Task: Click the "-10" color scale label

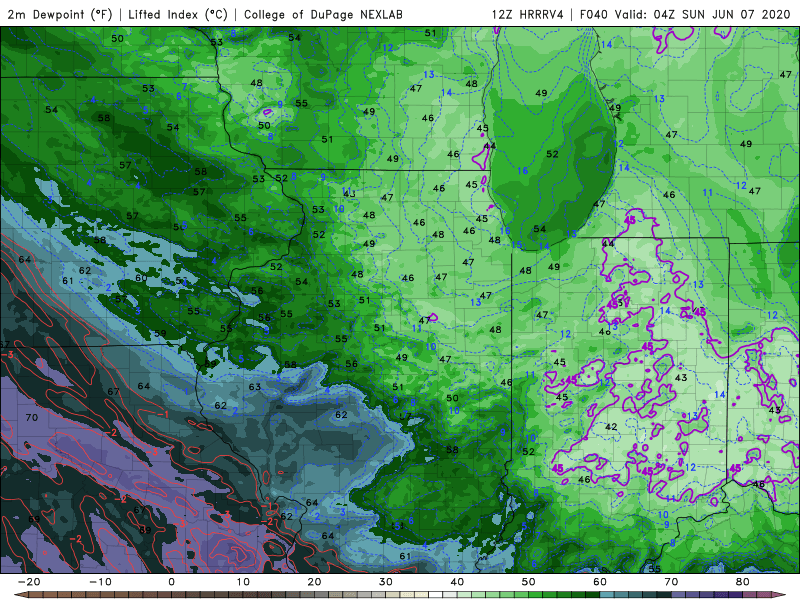Action: pyautogui.click(x=100, y=582)
